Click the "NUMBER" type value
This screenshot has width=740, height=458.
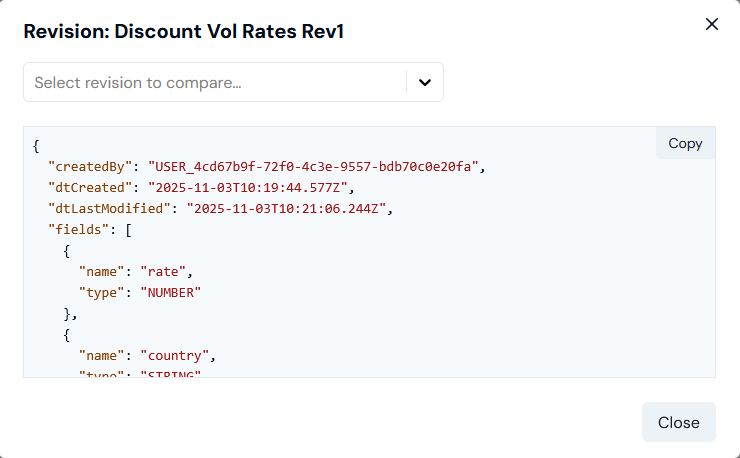(171, 292)
